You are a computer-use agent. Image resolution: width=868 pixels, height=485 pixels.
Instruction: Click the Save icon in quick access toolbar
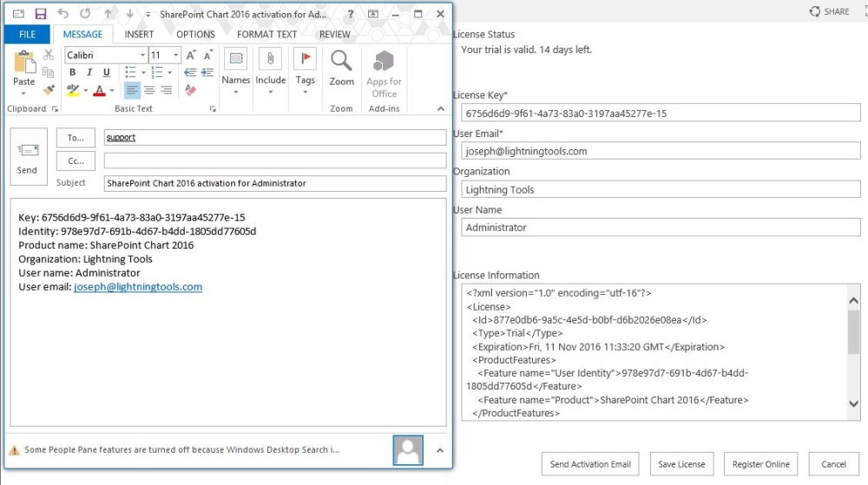41,14
